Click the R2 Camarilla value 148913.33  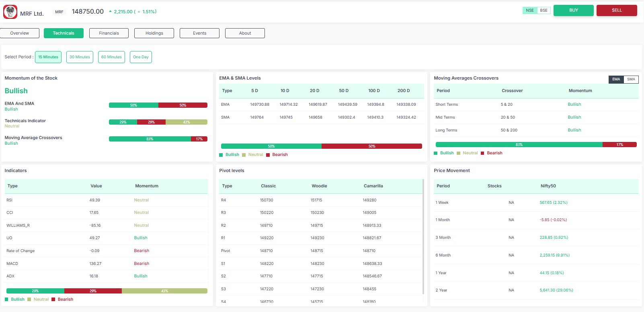click(x=372, y=226)
